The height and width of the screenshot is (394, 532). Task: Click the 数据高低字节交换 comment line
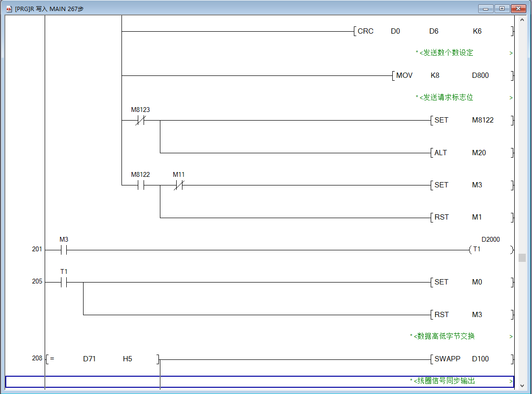[x=444, y=336]
